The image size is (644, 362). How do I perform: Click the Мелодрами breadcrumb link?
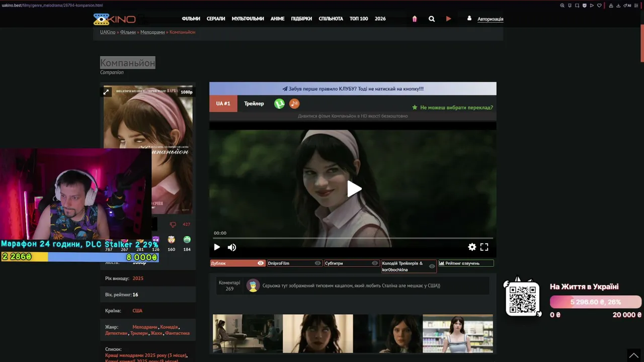(x=152, y=32)
